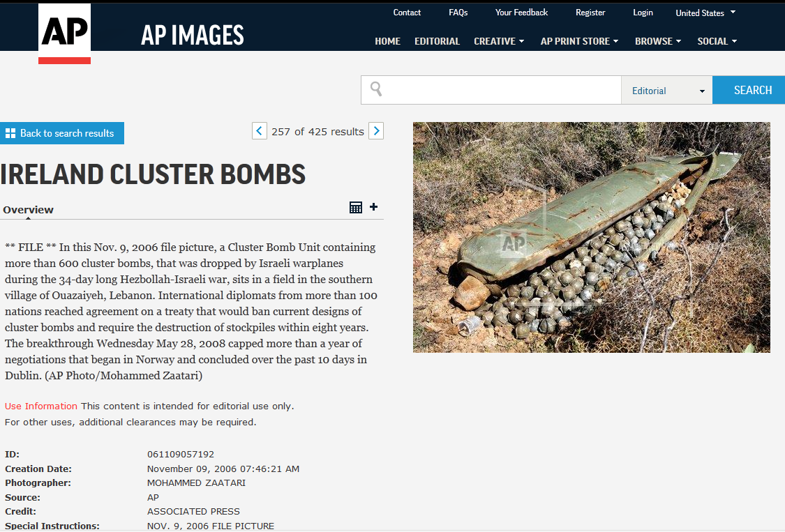Click the AP logo
785x532 pixels.
point(65,33)
